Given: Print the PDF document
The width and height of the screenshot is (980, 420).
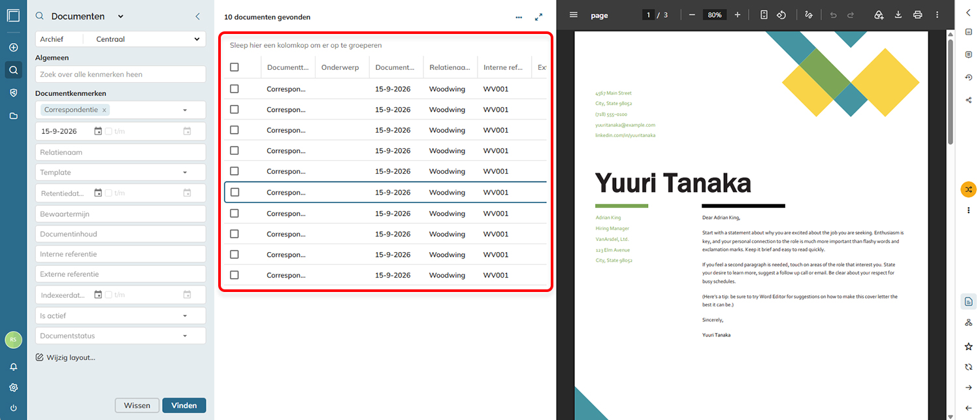Looking at the screenshot, I should tap(918, 15).
